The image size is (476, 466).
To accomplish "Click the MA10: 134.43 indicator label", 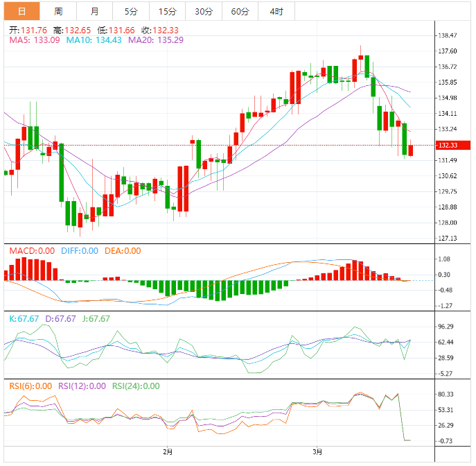I will point(94,40).
